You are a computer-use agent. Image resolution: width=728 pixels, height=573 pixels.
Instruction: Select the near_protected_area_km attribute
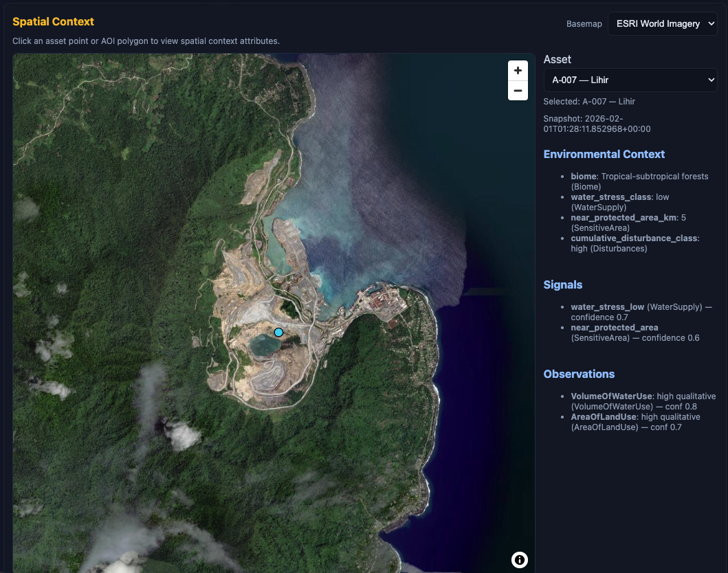tap(628, 223)
